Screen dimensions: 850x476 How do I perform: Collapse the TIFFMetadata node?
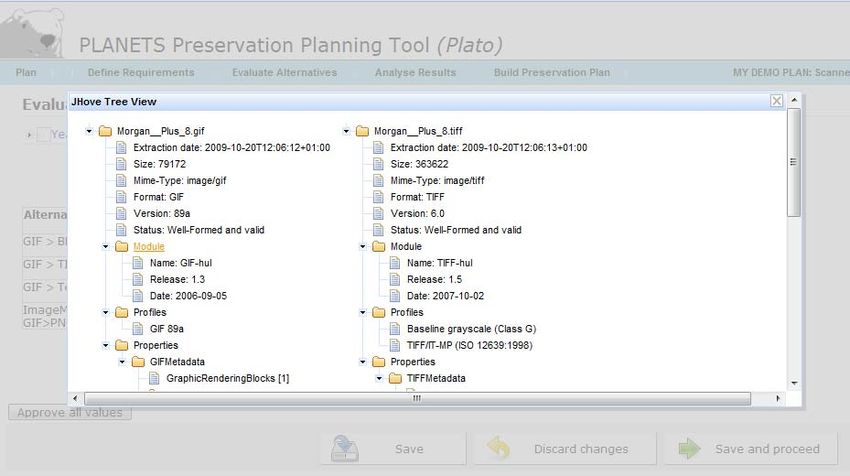click(x=379, y=378)
